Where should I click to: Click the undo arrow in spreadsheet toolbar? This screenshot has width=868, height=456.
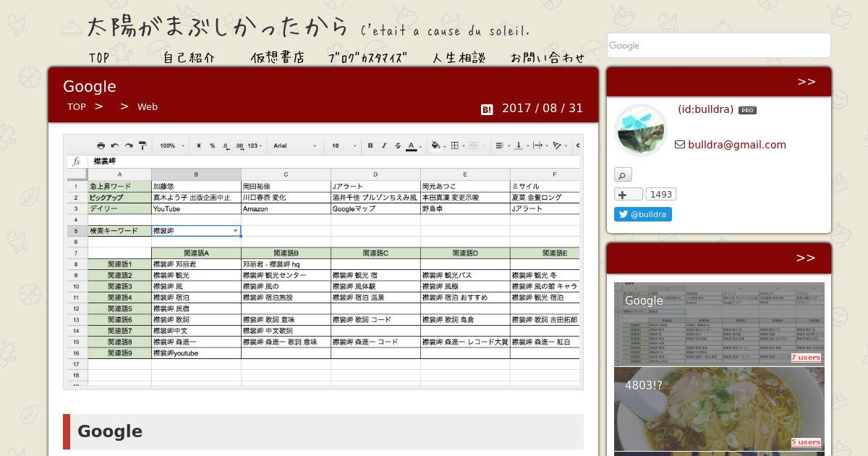(x=115, y=145)
